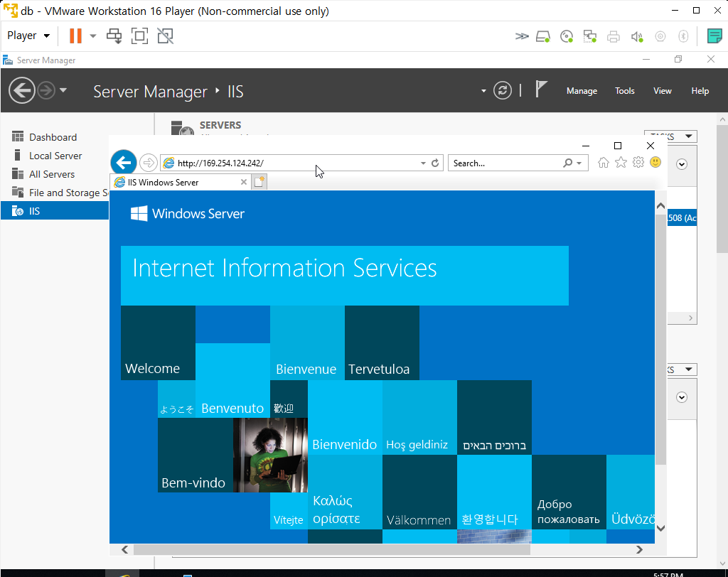Select File and Storage Services

55,193
